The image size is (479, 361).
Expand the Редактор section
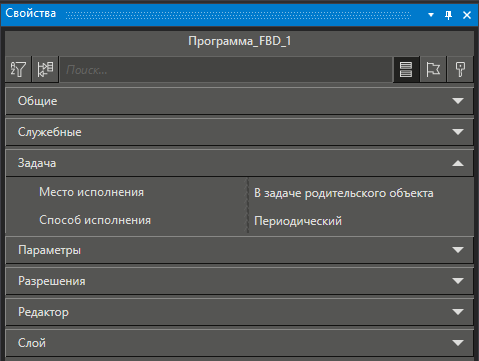239,312
